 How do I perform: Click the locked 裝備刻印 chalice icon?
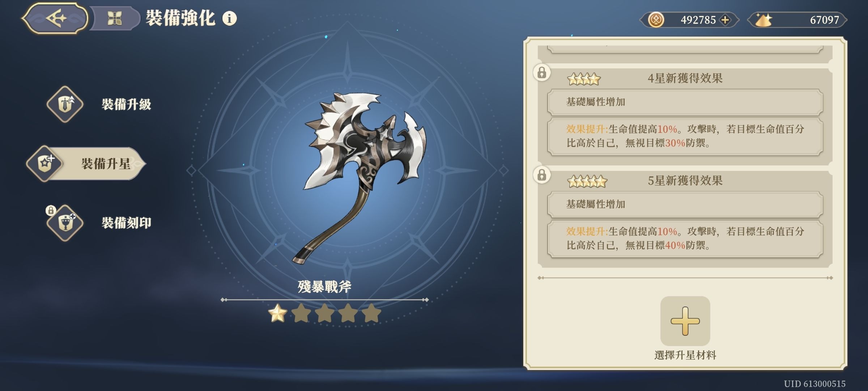[65, 223]
